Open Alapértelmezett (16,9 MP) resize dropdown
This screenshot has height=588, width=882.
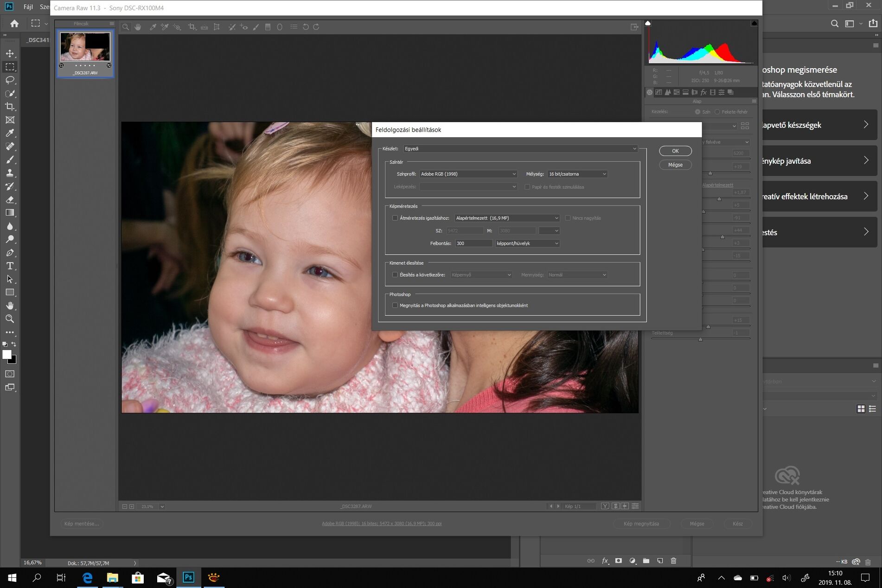pyautogui.click(x=507, y=218)
